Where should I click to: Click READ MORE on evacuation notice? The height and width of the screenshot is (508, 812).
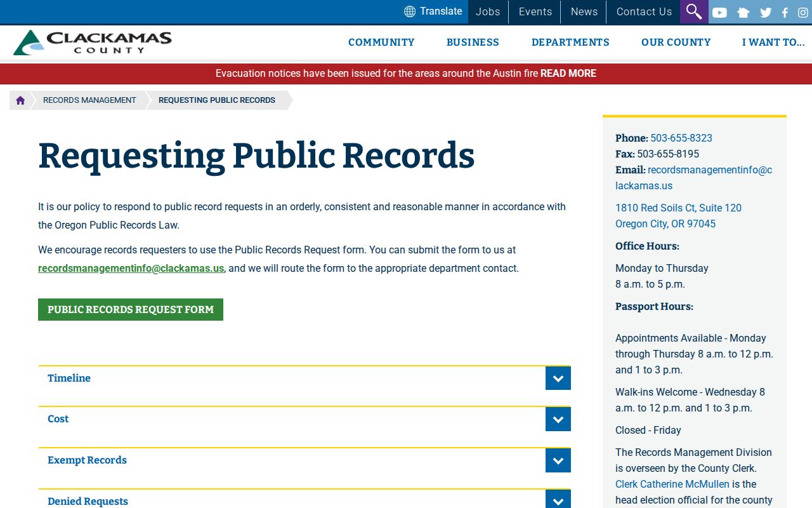pos(568,74)
